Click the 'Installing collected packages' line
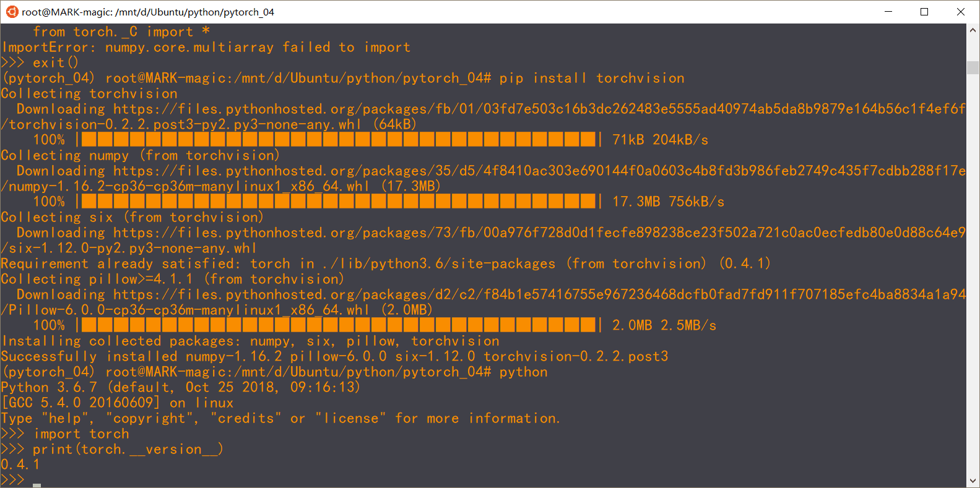 point(250,341)
